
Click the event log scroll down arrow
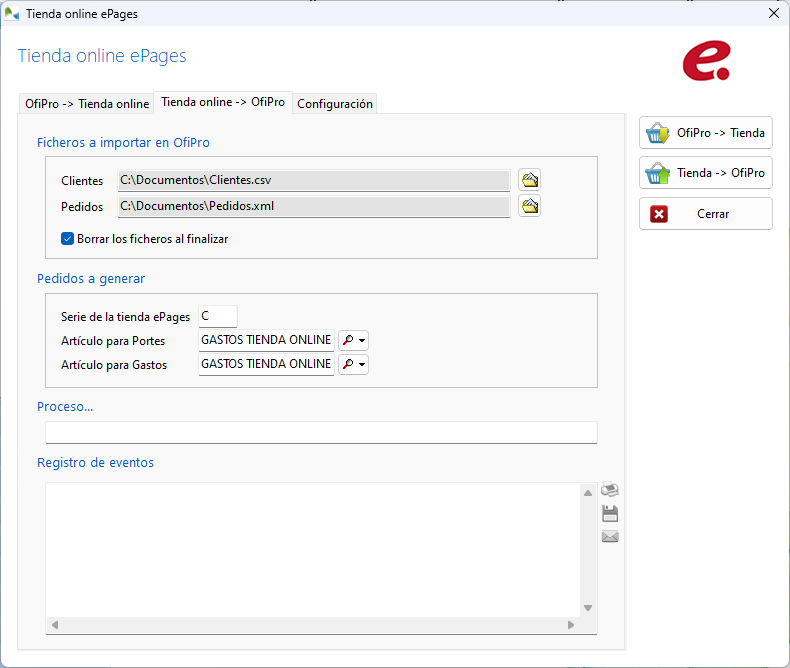(x=588, y=608)
